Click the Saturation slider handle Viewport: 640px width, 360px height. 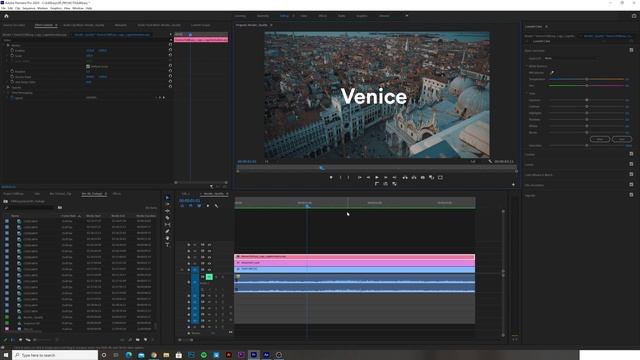coord(587,145)
